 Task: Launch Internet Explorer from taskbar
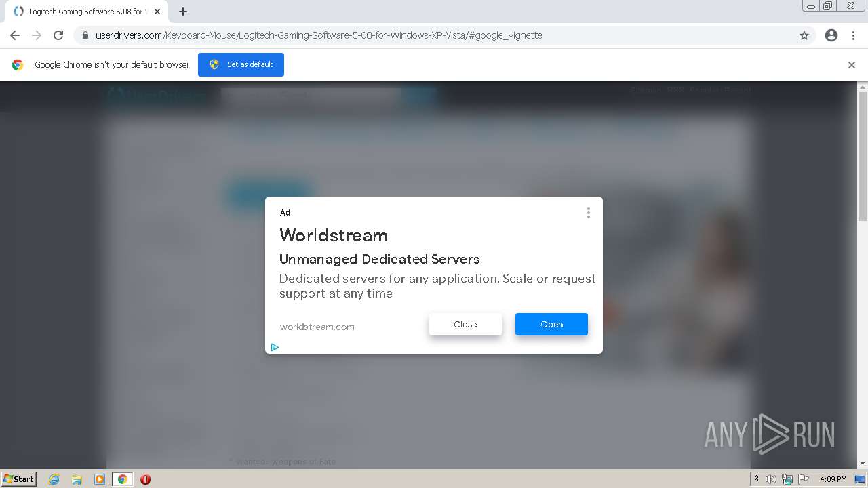coord(54,479)
